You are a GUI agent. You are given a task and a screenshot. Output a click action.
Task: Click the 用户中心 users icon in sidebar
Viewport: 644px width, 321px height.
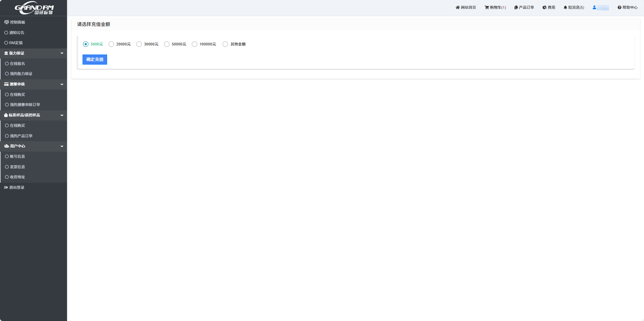6,146
